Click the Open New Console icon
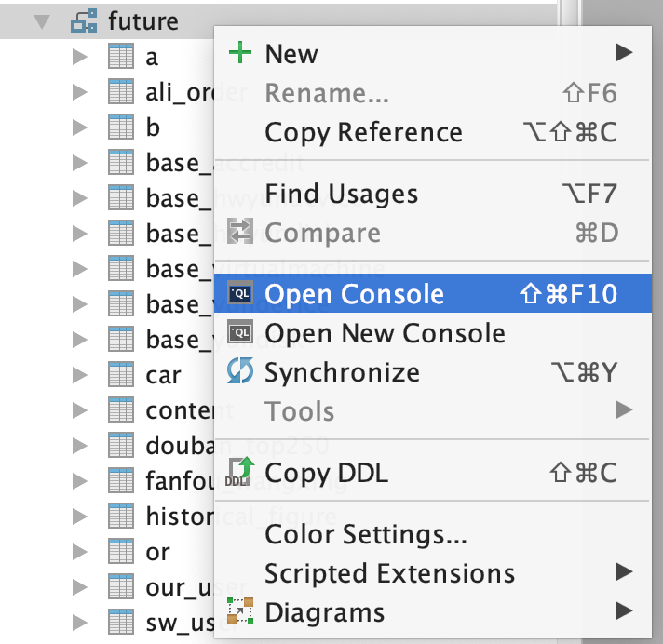663x644 pixels. 240,333
